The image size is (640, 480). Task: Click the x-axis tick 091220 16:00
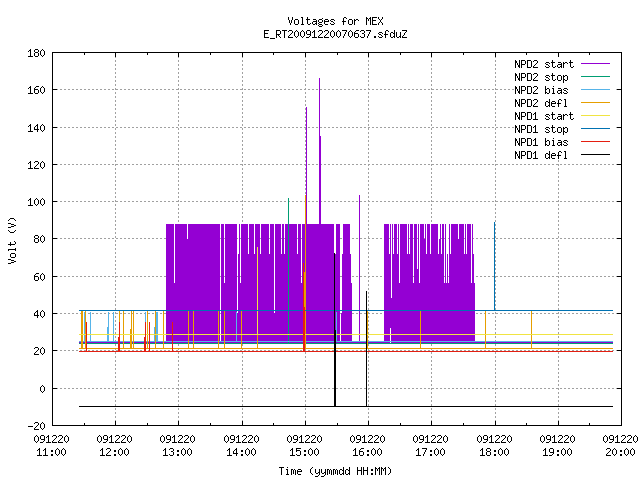(x=367, y=446)
